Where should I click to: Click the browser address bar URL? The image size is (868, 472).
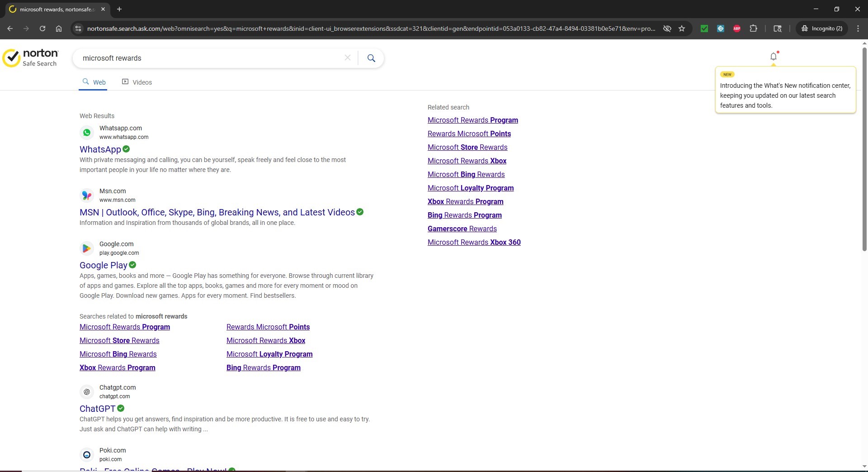[371, 29]
